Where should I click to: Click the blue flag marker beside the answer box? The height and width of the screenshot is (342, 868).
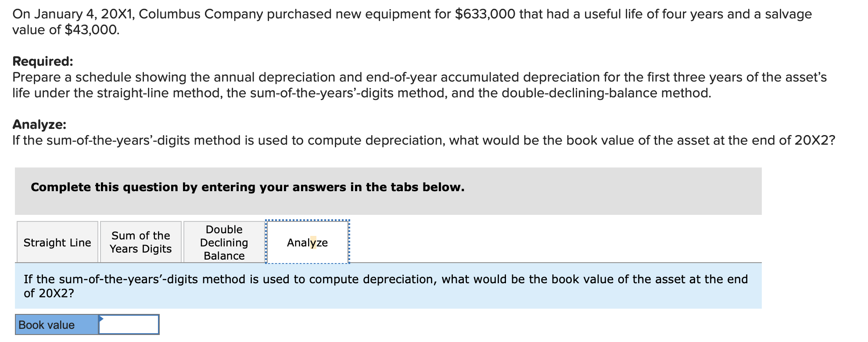(101, 319)
